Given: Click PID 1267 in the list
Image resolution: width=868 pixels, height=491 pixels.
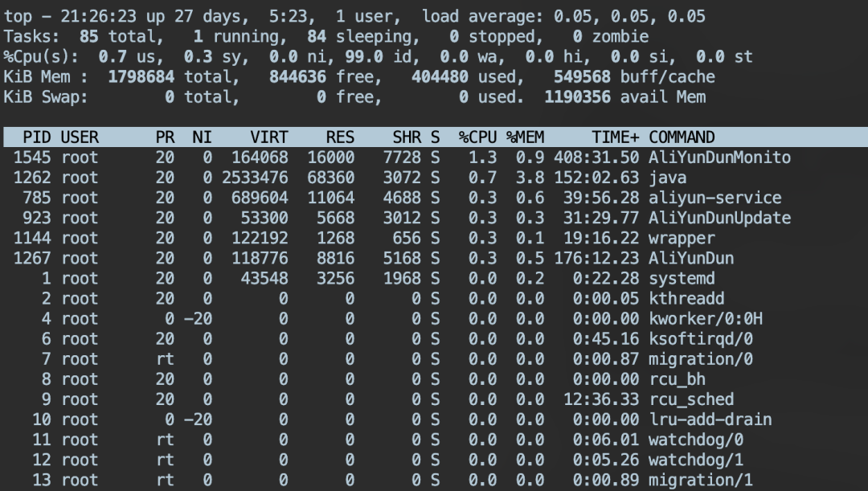Looking at the screenshot, I should tap(32, 258).
